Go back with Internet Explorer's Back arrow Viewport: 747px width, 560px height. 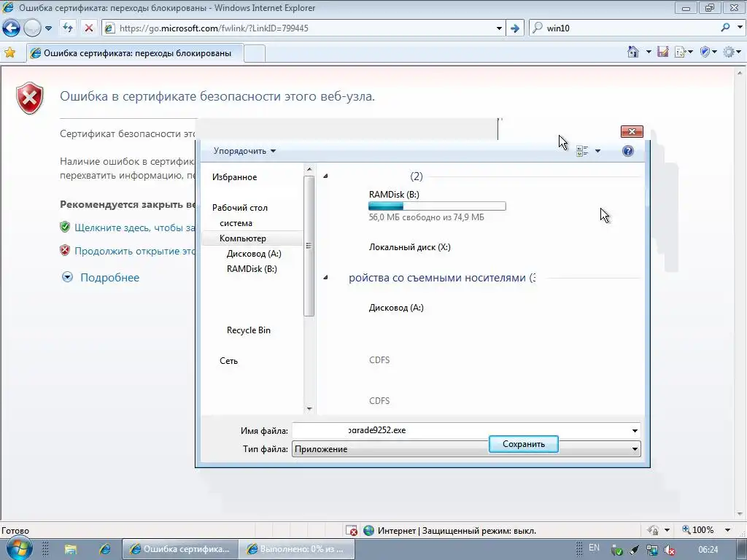pyautogui.click(x=12, y=28)
